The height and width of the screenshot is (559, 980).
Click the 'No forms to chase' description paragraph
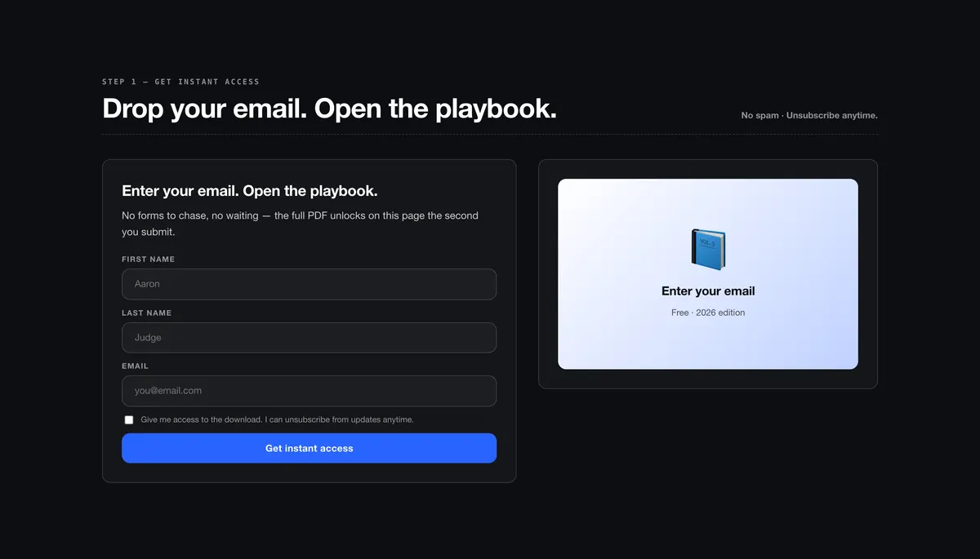coord(300,224)
